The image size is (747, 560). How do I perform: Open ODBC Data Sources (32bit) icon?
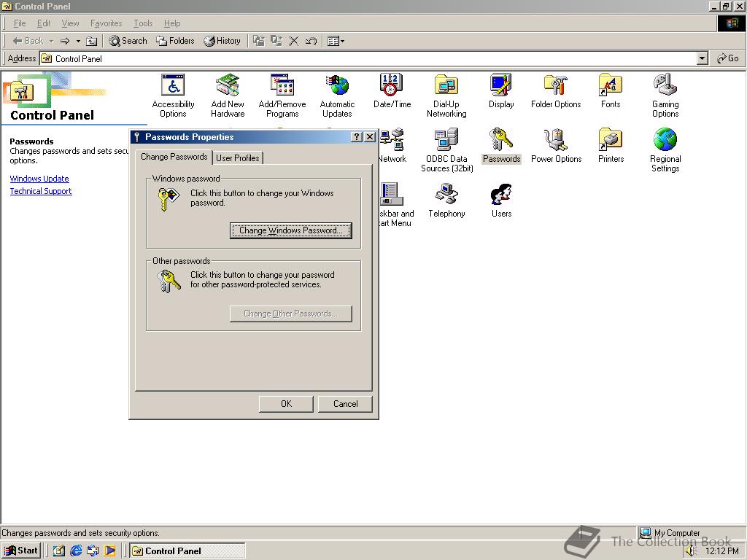(x=447, y=150)
